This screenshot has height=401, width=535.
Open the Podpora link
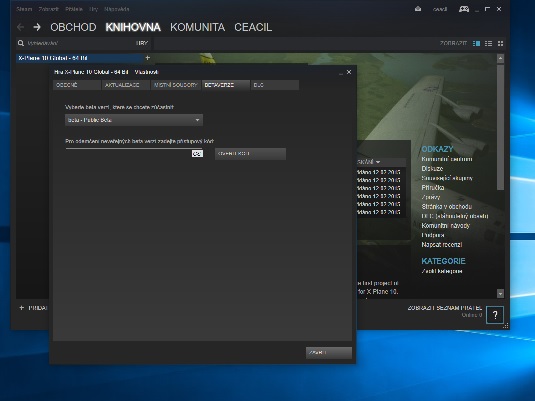point(433,235)
